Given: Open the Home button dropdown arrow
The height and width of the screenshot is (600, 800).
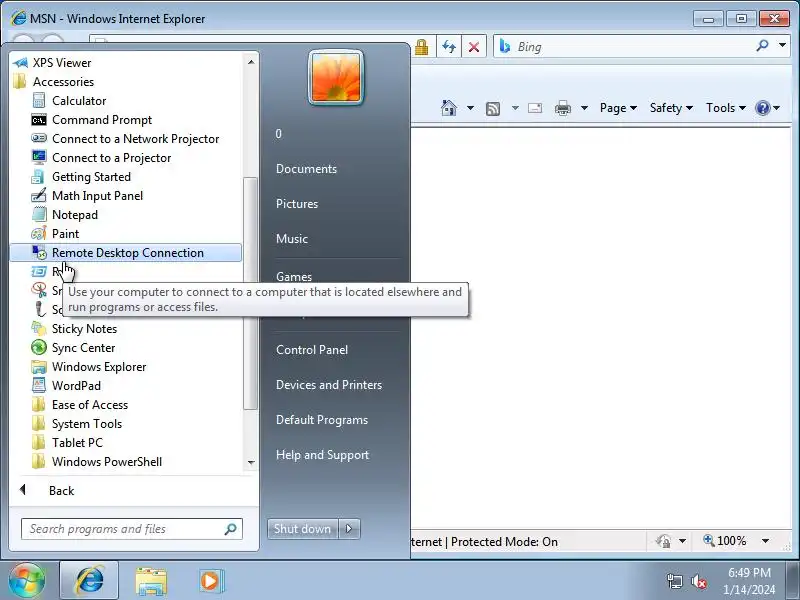Looking at the screenshot, I should (470, 108).
